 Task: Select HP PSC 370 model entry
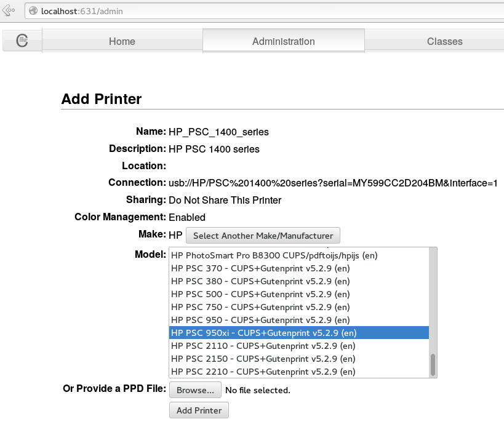(299, 268)
